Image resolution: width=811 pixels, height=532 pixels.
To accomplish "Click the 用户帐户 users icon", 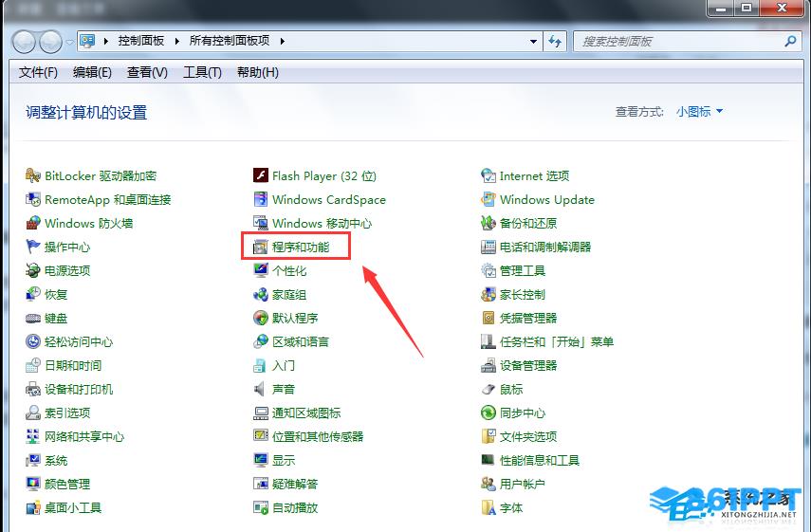I will point(488,484).
